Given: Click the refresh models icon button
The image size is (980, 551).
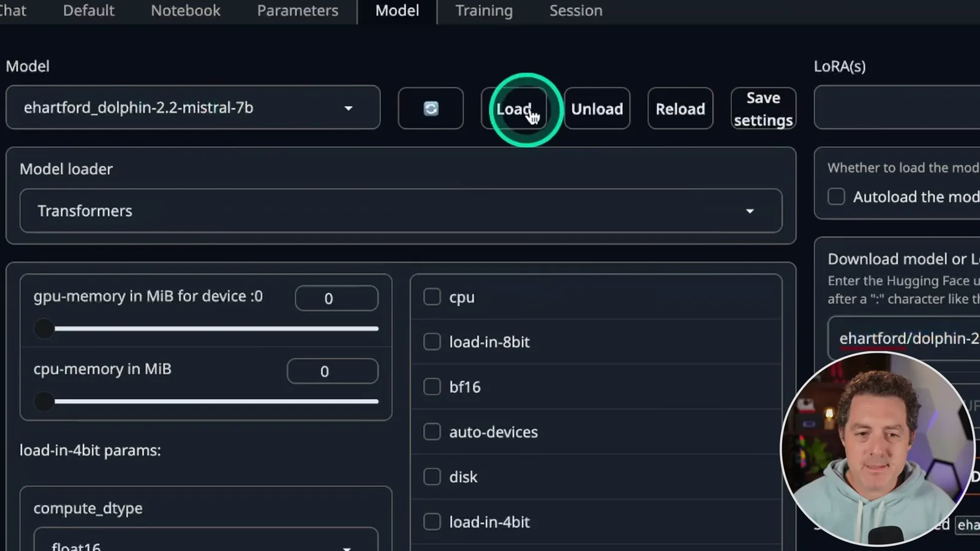Looking at the screenshot, I should (431, 108).
